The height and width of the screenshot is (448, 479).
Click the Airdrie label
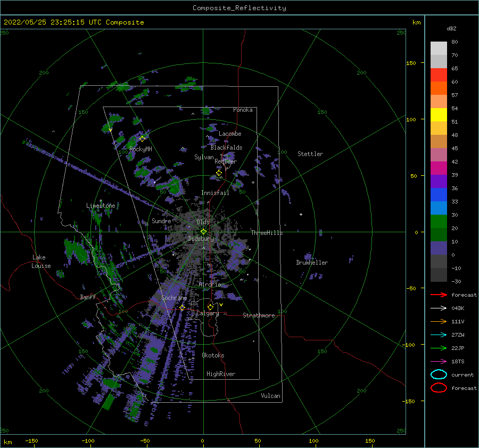(210, 284)
